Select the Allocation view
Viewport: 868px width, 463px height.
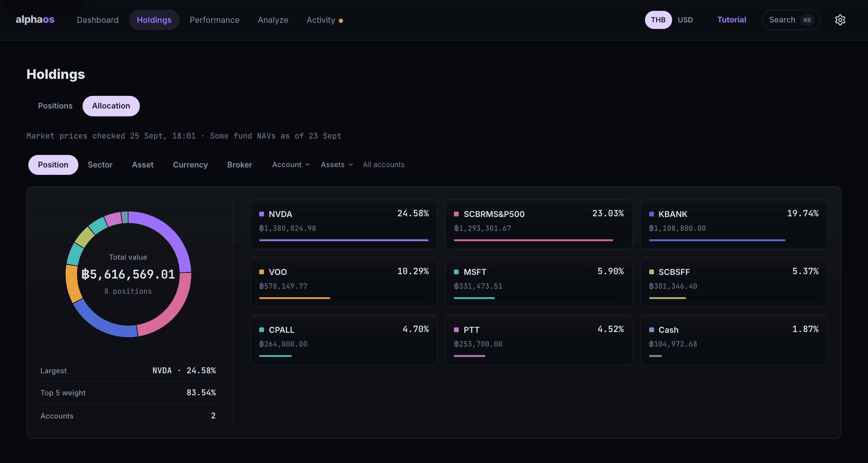(x=111, y=106)
